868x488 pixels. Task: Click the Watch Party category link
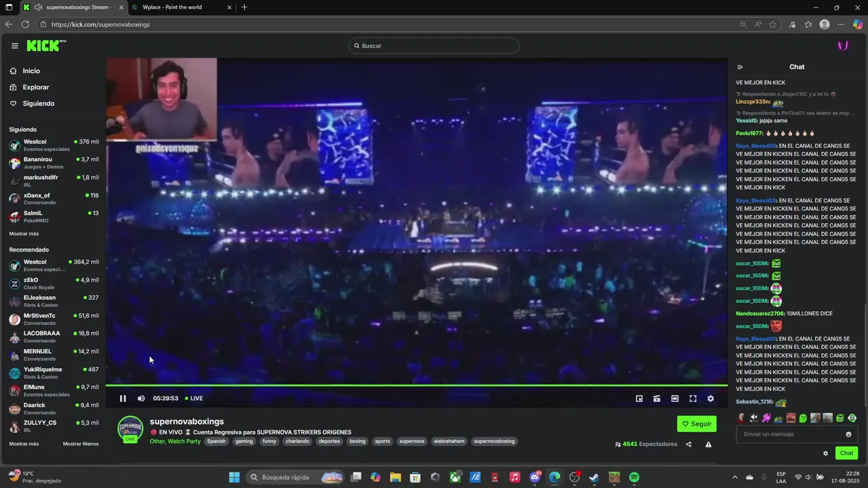click(x=184, y=441)
